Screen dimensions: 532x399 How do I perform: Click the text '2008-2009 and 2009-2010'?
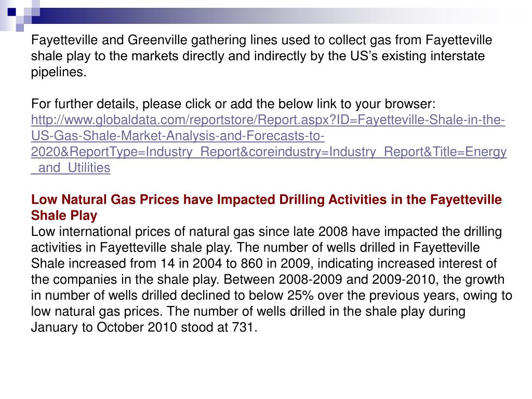click(357, 280)
